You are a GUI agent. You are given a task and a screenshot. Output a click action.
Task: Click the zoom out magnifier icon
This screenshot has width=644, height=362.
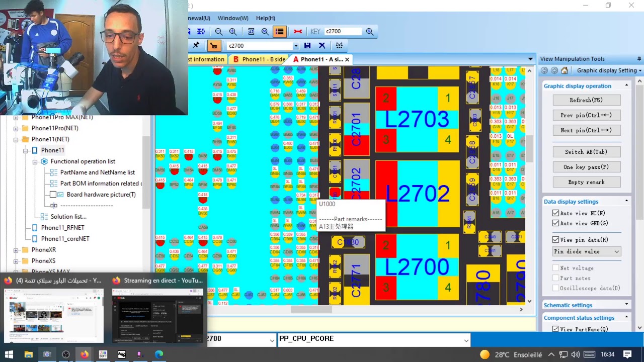(218, 32)
